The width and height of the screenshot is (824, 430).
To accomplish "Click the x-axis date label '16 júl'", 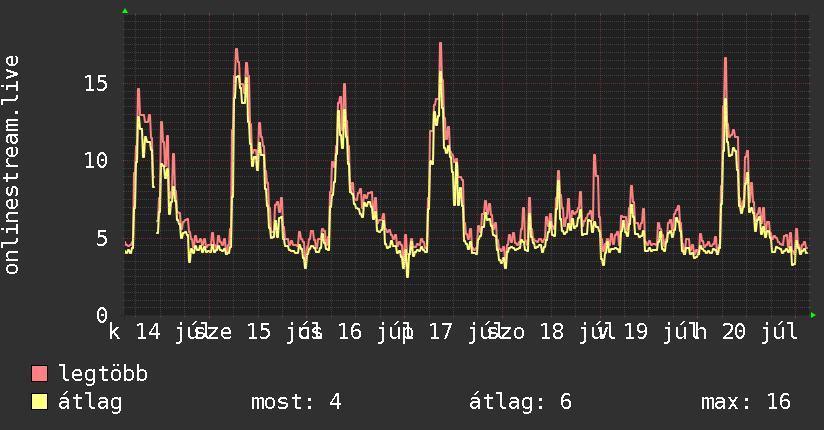I will tap(374, 332).
